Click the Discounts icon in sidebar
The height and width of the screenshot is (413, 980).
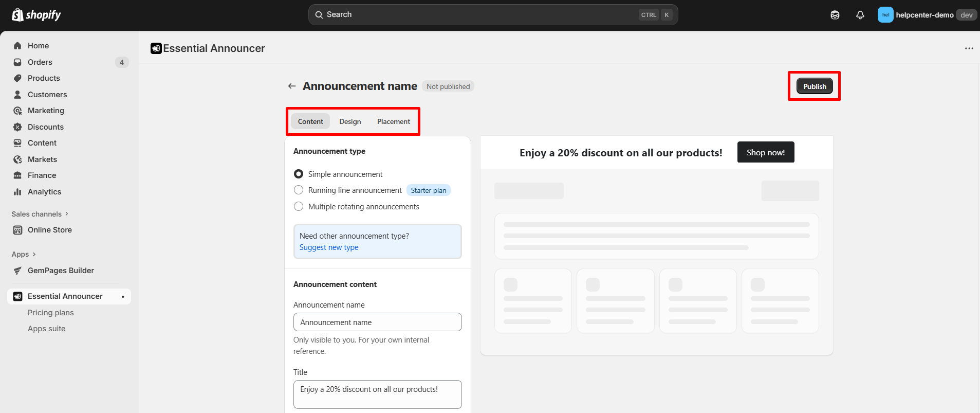pyautogui.click(x=17, y=127)
